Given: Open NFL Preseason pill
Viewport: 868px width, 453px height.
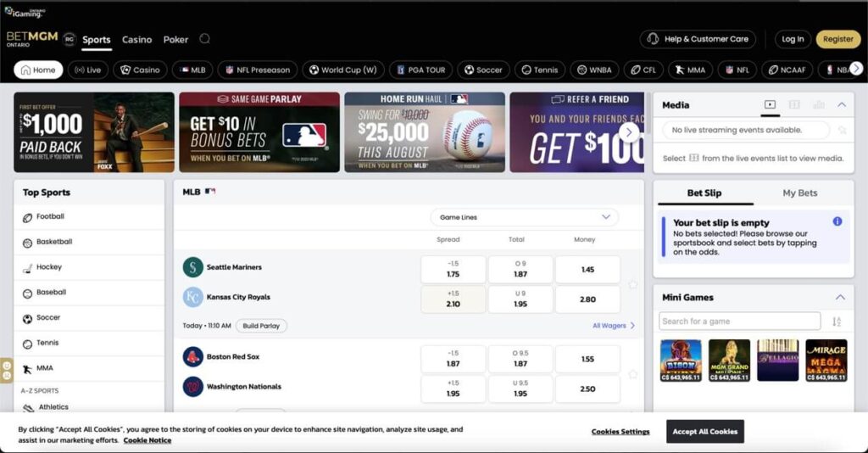Looking at the screenshot, I should 258,70.
